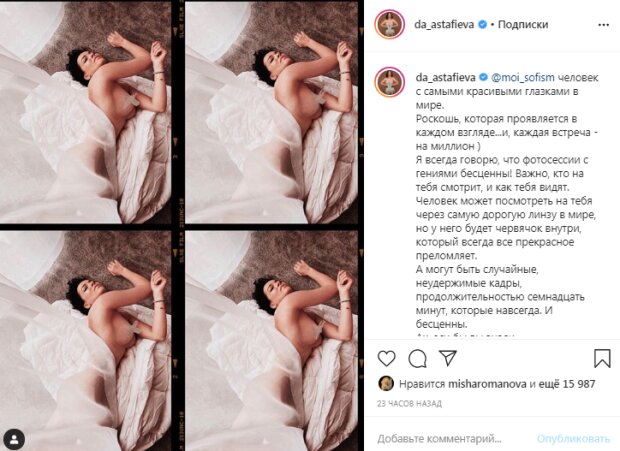The height and width of the screenshot is (451, 620).
Task: Toggle the Подписки following button
Action: (523, 25)
